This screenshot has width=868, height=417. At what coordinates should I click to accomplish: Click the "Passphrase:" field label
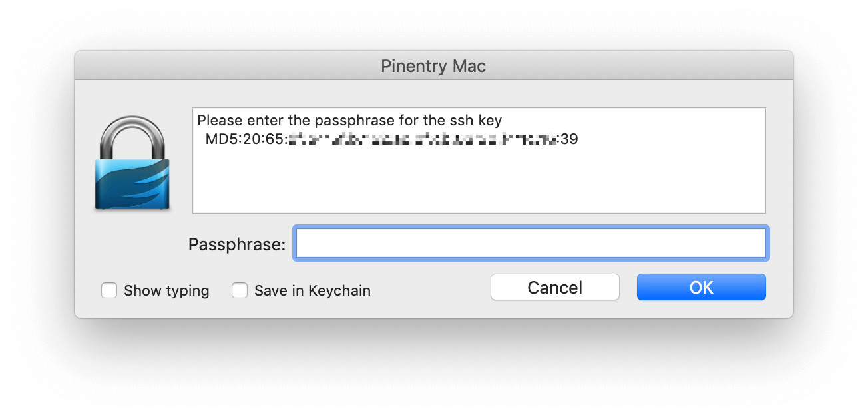[236, 244]
